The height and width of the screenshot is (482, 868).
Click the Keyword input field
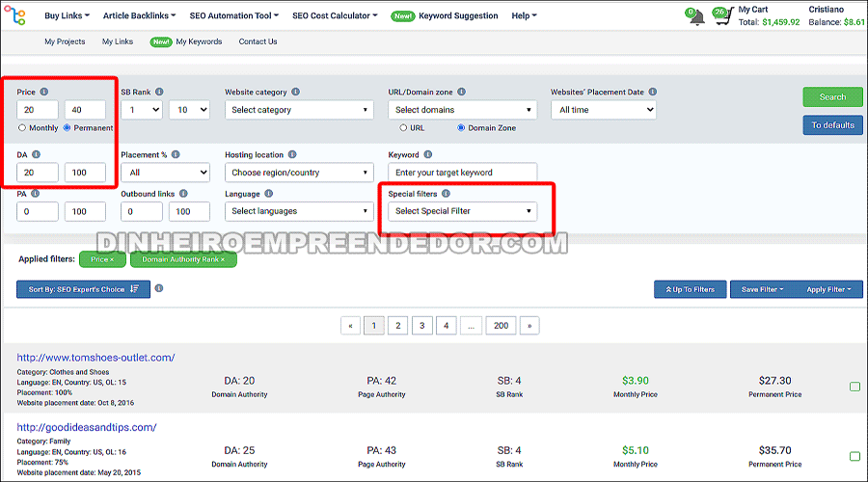pos(462,173)
